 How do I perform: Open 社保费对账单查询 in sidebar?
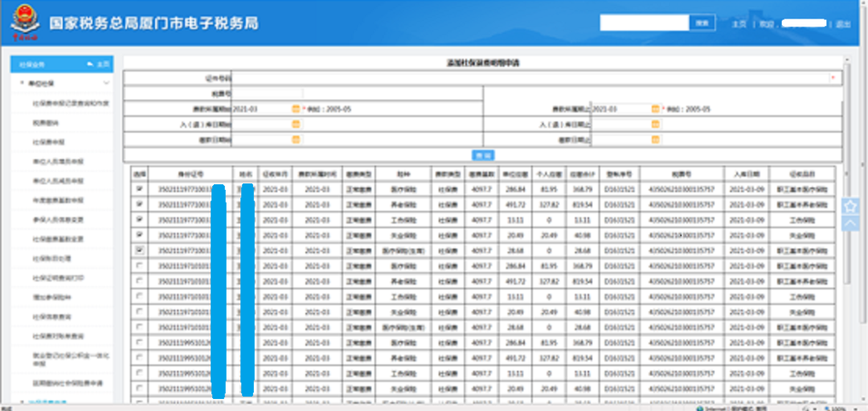(x=58, y=335)
